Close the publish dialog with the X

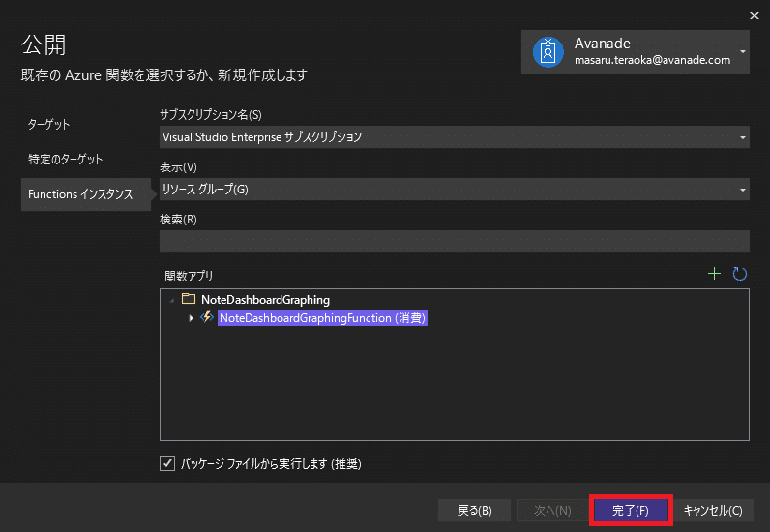tap(755, 15)
